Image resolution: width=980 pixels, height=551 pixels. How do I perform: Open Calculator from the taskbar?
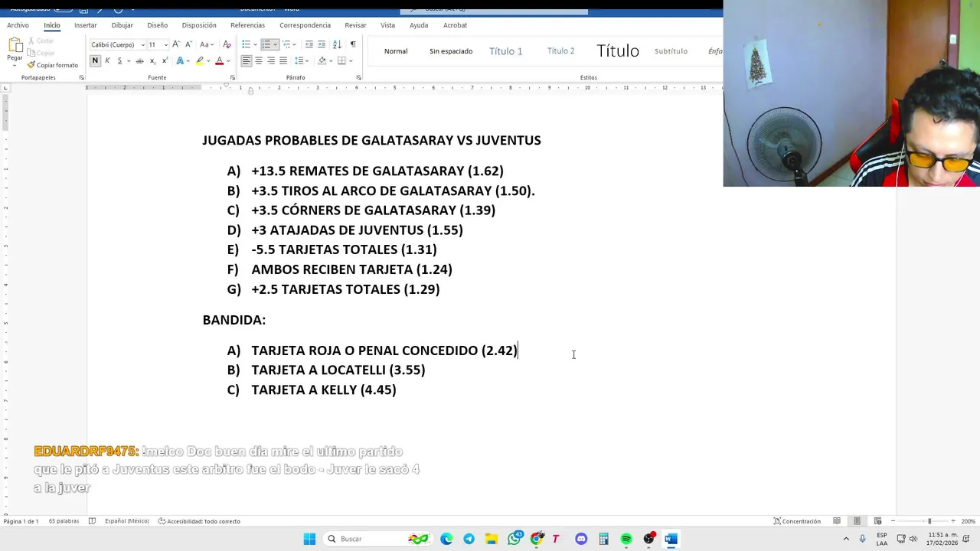pos(603,539)
